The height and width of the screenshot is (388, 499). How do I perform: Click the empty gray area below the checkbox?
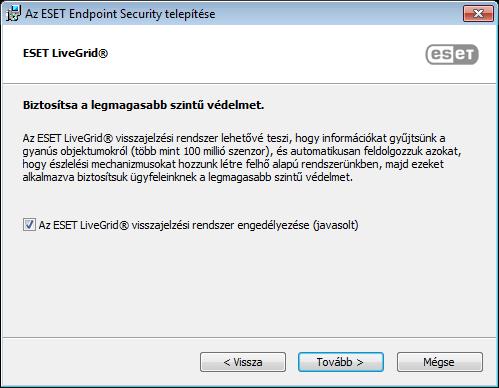pyautogui.click(x=249, y=283)
